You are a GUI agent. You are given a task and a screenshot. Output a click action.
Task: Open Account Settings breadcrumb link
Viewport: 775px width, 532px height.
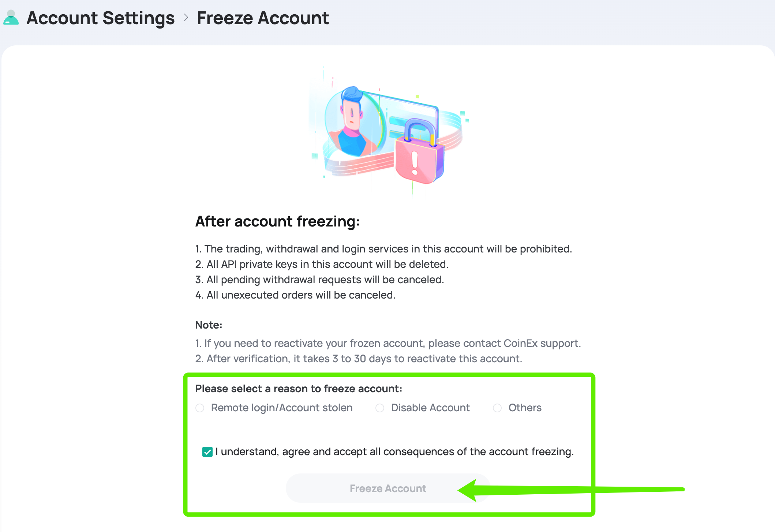[x=101, y=18]
